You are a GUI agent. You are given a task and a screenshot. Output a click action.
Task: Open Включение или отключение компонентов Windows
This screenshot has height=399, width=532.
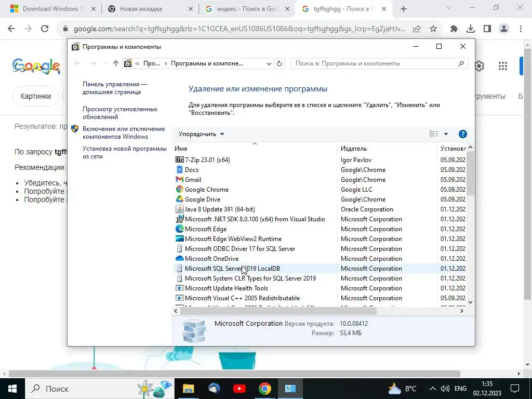click(124, 132)
